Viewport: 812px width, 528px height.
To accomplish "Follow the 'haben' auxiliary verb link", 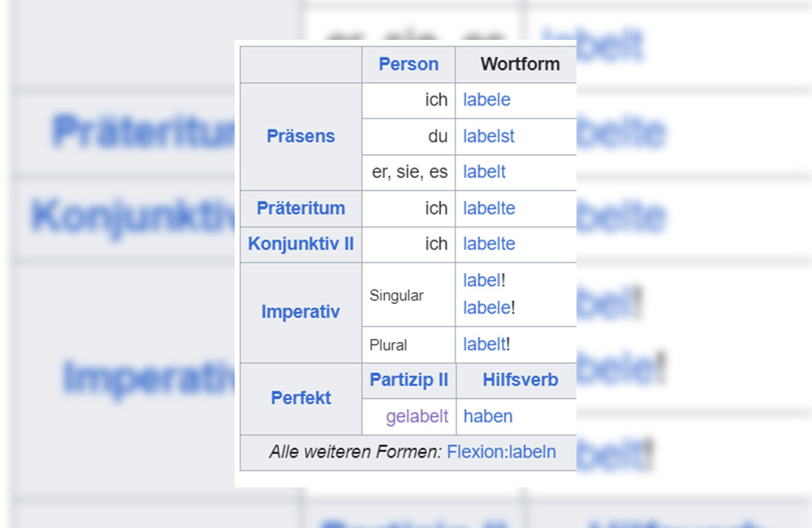I will pyautogui.click(x=487, y=417).
